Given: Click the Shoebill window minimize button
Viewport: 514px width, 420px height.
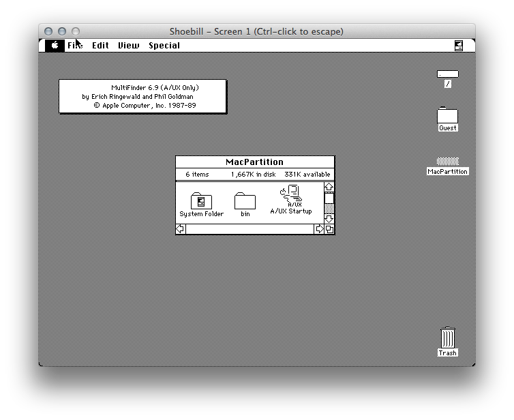Looking at the screenshot, I should click(x=62, y=31).
